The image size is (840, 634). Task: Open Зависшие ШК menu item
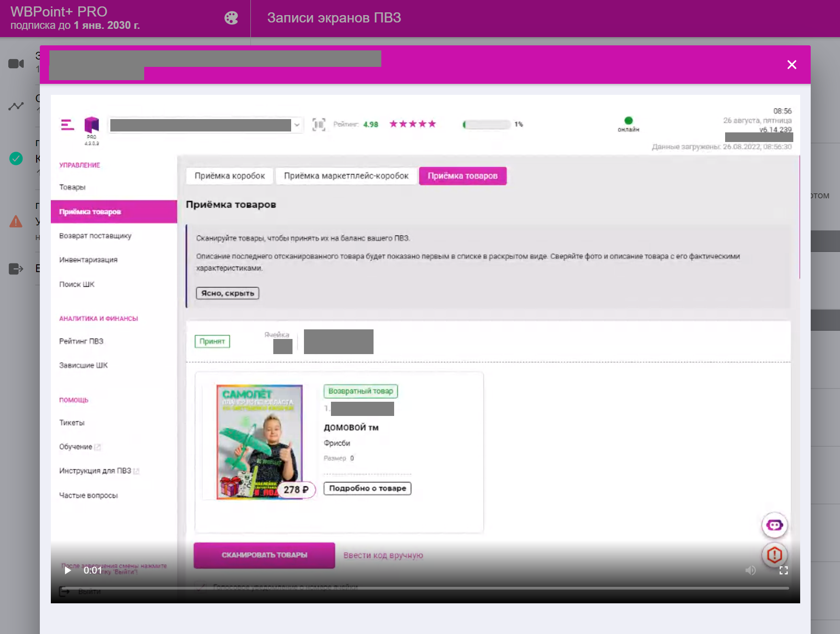(x=83, y=366)
